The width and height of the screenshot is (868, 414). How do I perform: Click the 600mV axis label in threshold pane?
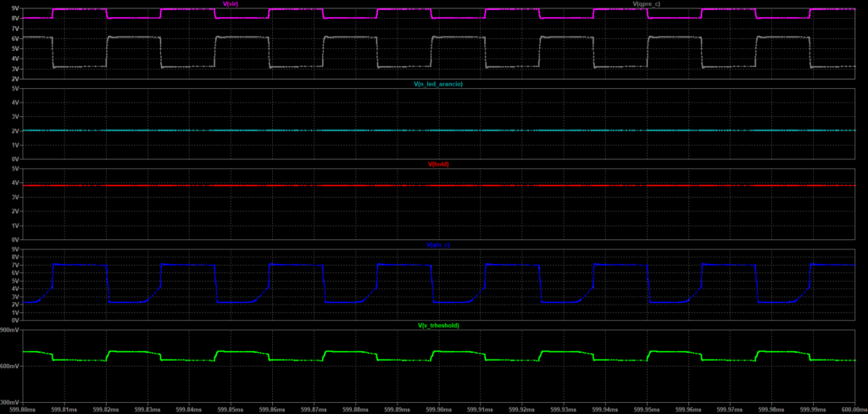10,366
